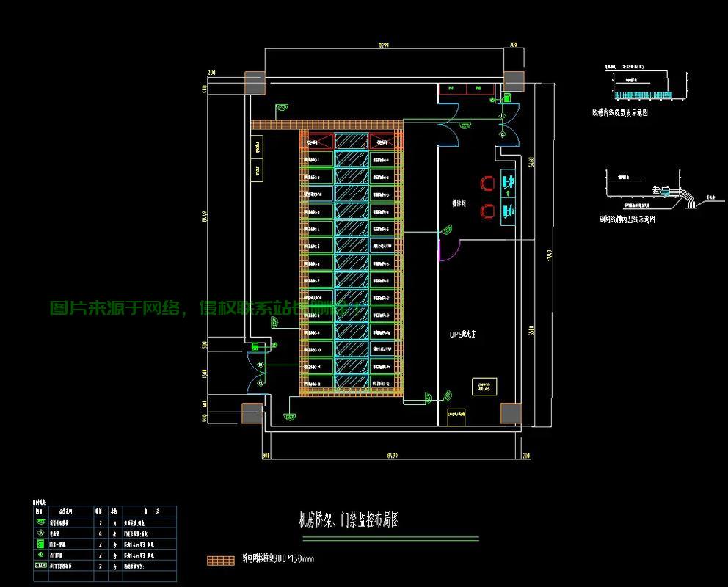Select the gray column at the top-left corner

click(x=255, y=83)
